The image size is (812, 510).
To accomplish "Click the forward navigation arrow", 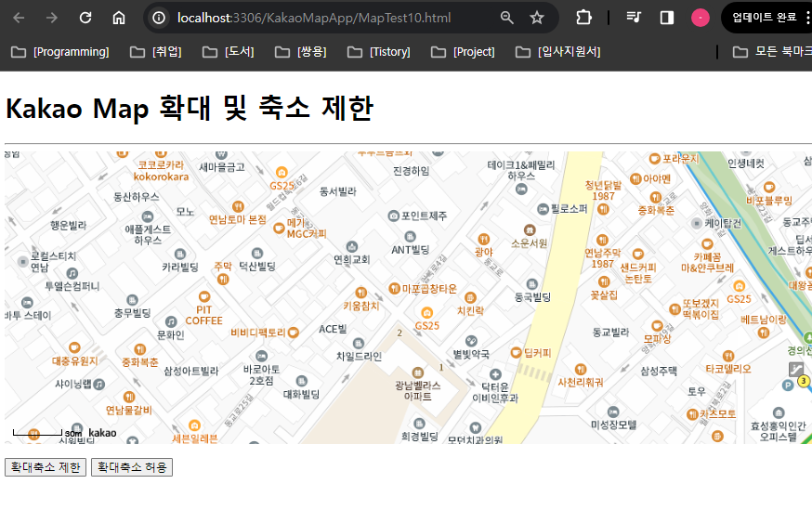I will tap(52, 18).
